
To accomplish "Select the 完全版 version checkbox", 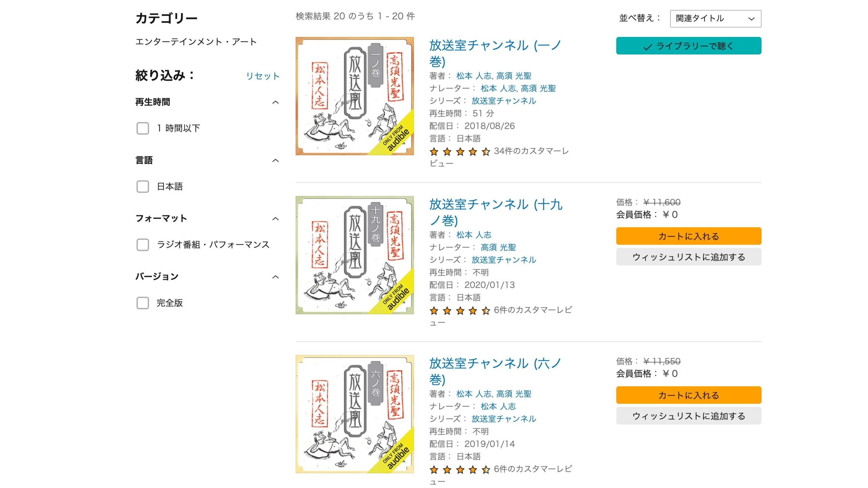I will (x=143, y=303).
